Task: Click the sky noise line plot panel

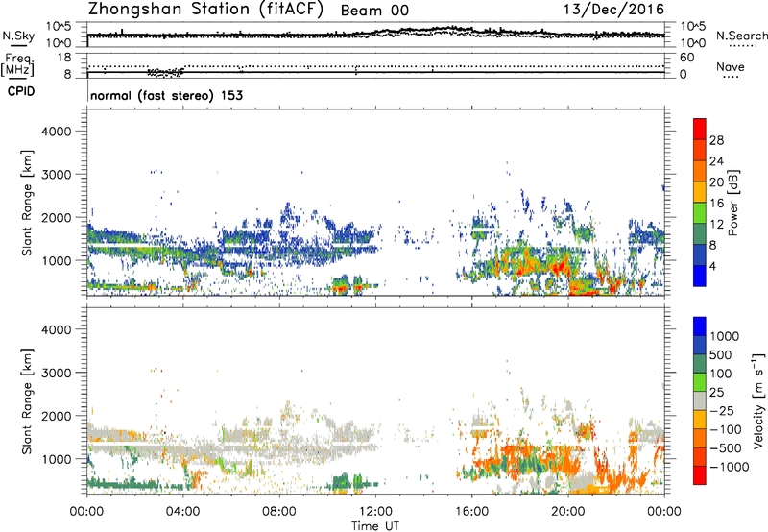Action: 375,35
